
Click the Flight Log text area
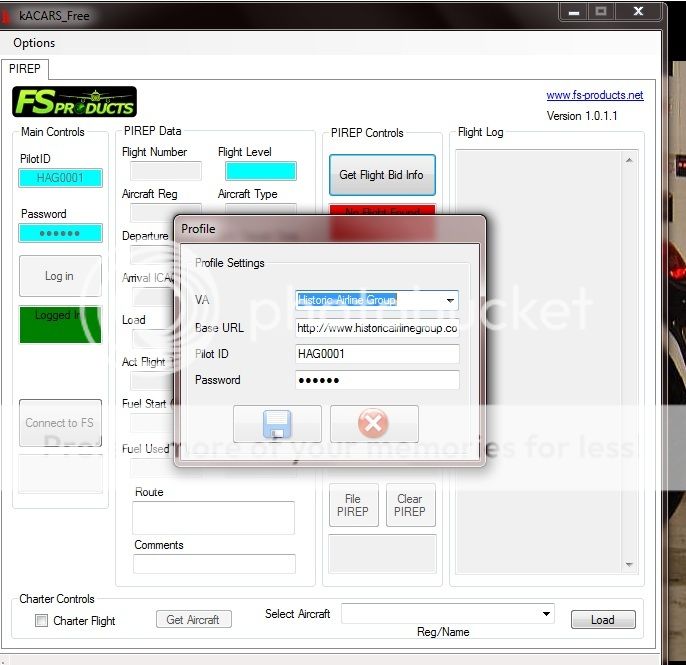(539, 362)
